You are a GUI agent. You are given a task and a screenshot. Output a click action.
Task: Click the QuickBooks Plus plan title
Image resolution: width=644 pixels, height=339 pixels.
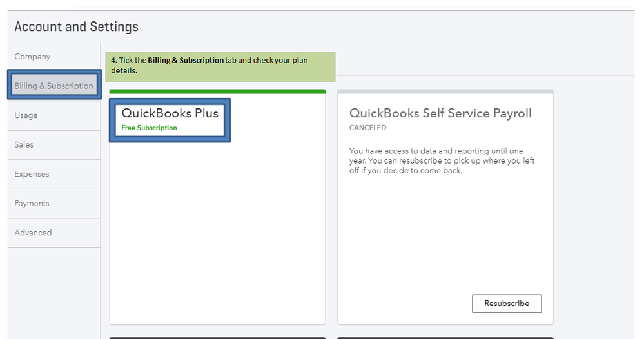tap(170, 113)
